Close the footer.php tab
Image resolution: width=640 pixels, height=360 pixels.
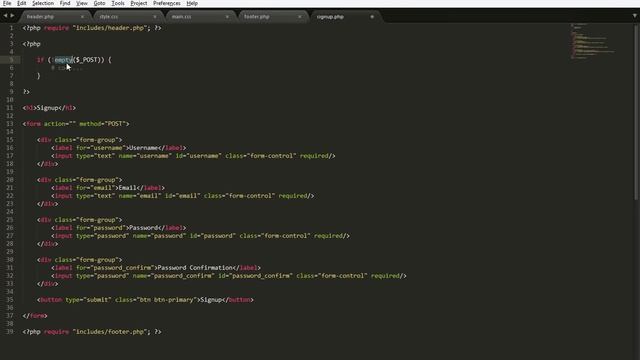point(300,17)
